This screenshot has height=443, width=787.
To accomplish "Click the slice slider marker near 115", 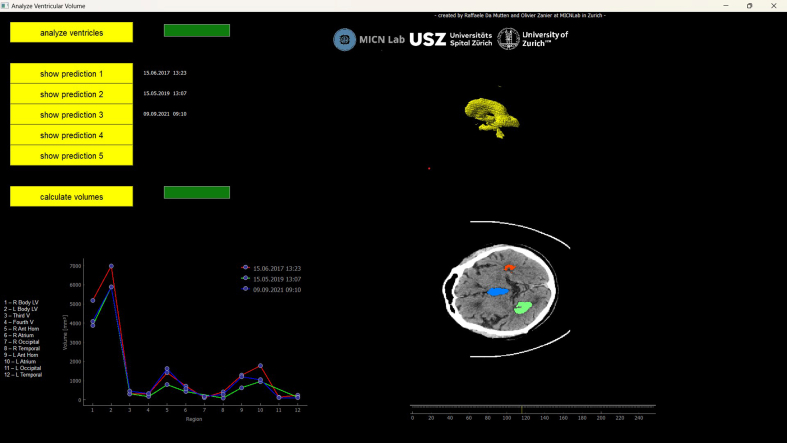I will pos(521,409).
